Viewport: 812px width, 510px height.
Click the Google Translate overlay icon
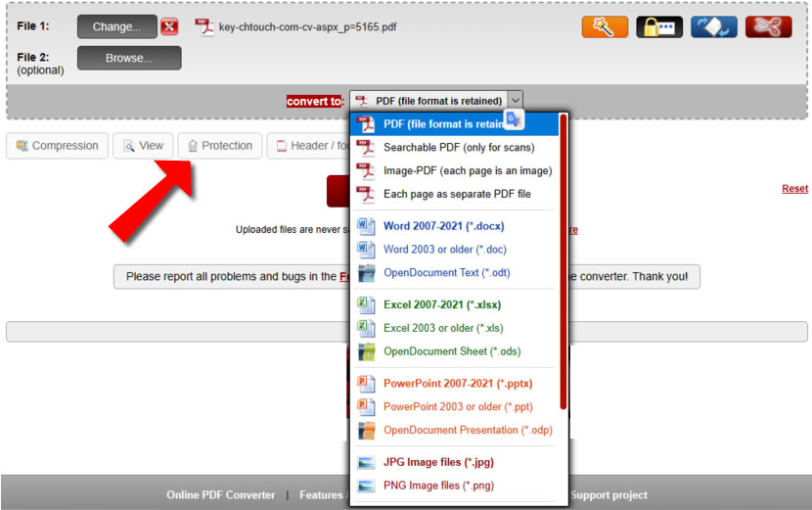(514, 119)
